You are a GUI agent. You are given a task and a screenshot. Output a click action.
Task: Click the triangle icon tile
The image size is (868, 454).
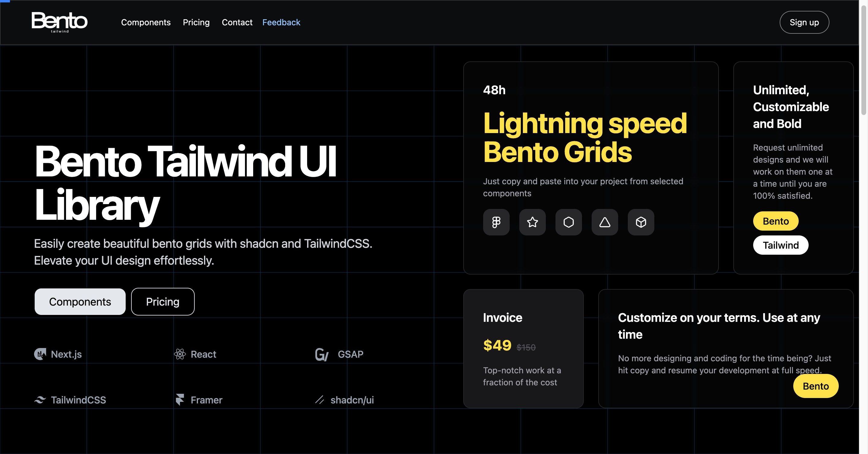coord(605,222)
